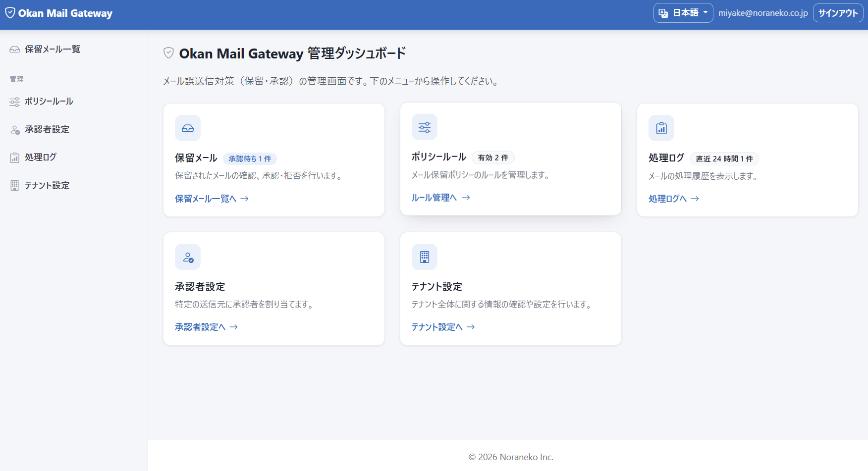Click the © 2026 Noraneko Inc. footer text
The height and width of the screenshot is (471, 868).
click(x=511, y=457)
